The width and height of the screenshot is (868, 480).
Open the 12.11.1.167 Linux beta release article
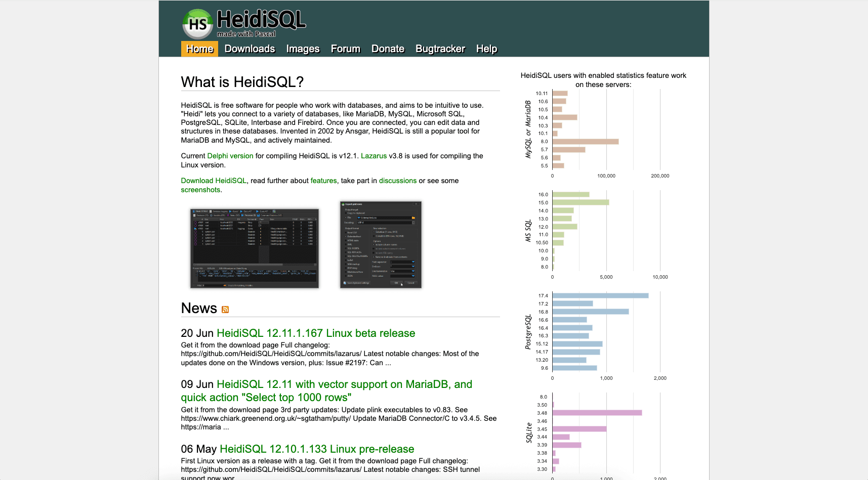[x=315, y=333]
